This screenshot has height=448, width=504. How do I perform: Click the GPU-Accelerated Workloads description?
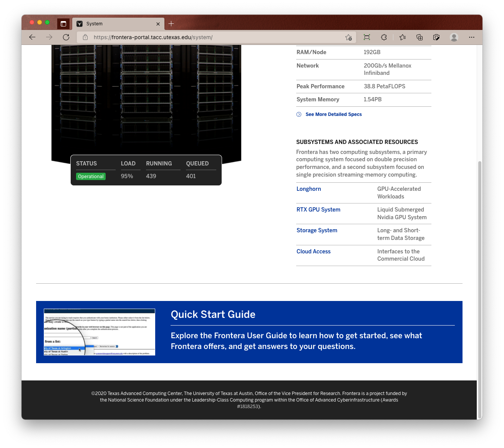pyautogui.click(x=399, y=193)
